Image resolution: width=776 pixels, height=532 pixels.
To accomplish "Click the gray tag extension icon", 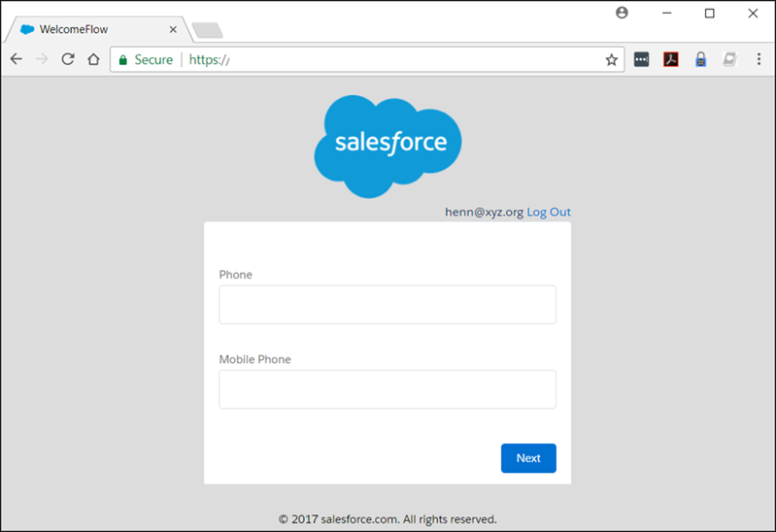I will click(x=729, y=59).
